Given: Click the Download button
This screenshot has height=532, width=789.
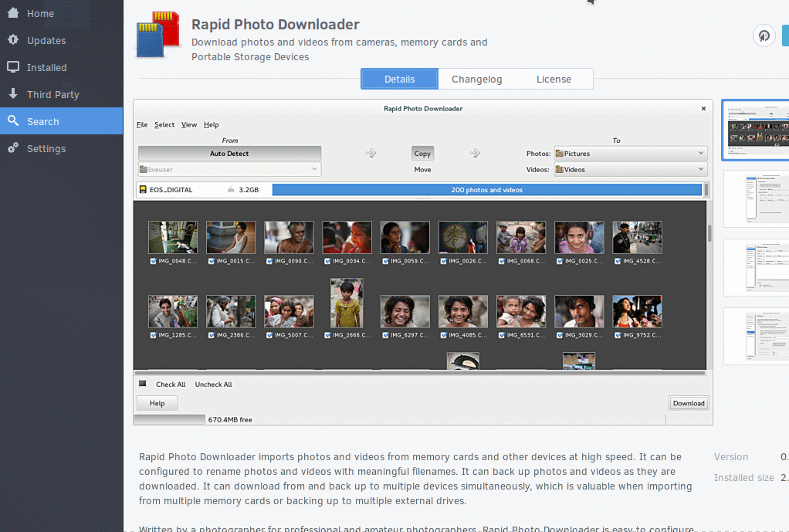Looking at the screenshot, I should point(689,403).
